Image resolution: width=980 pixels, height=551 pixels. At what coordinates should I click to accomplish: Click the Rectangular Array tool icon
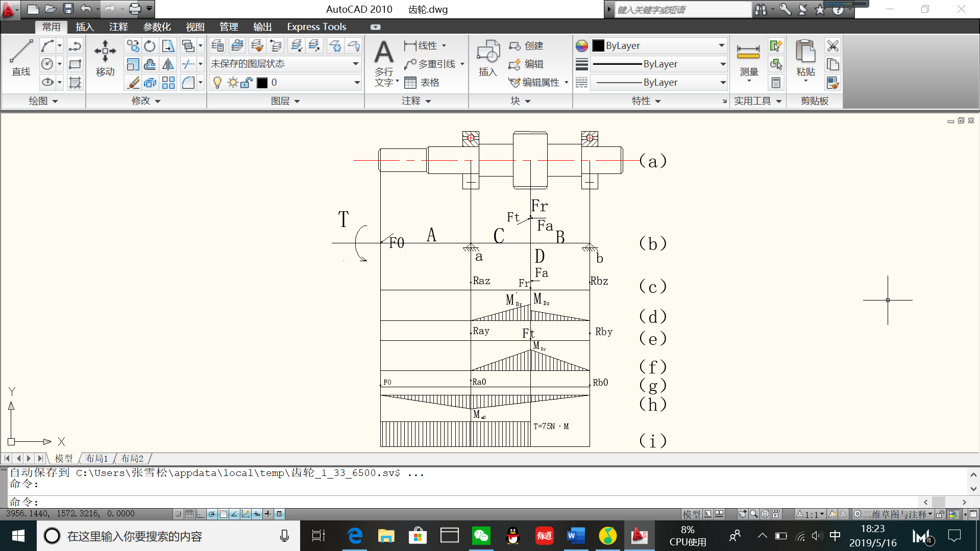pos(168,83)
